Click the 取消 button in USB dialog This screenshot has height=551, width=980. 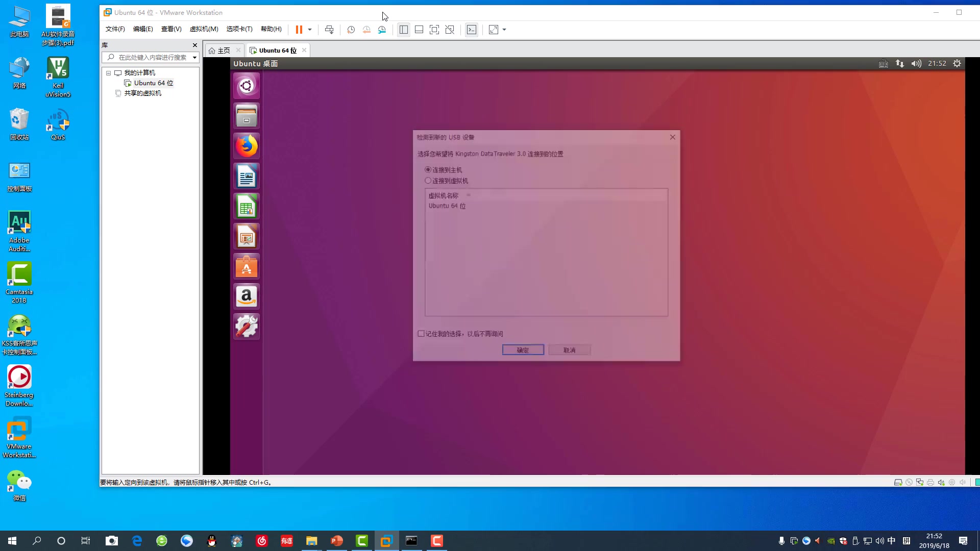tap(570, 350)
